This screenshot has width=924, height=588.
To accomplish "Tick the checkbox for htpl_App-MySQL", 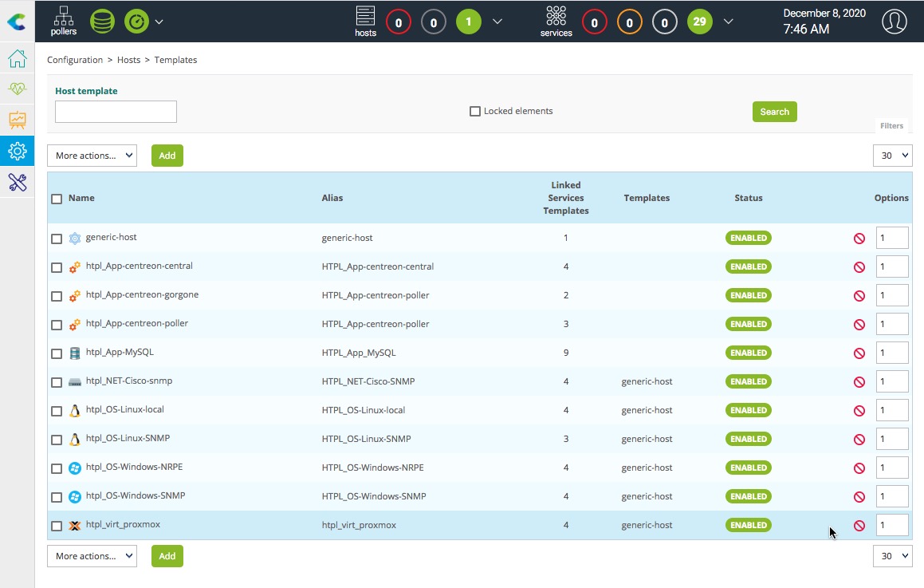I will pyautogui.click(x=57, y=353).
